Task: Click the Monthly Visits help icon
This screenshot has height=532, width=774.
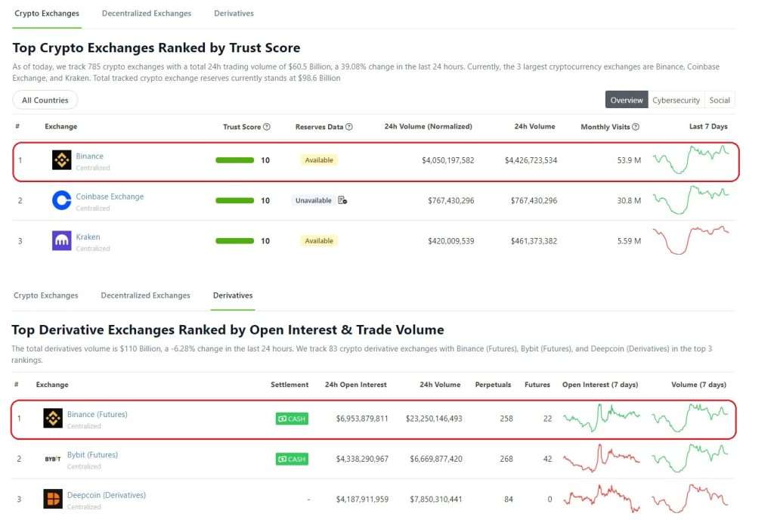Action: (636, 127)
